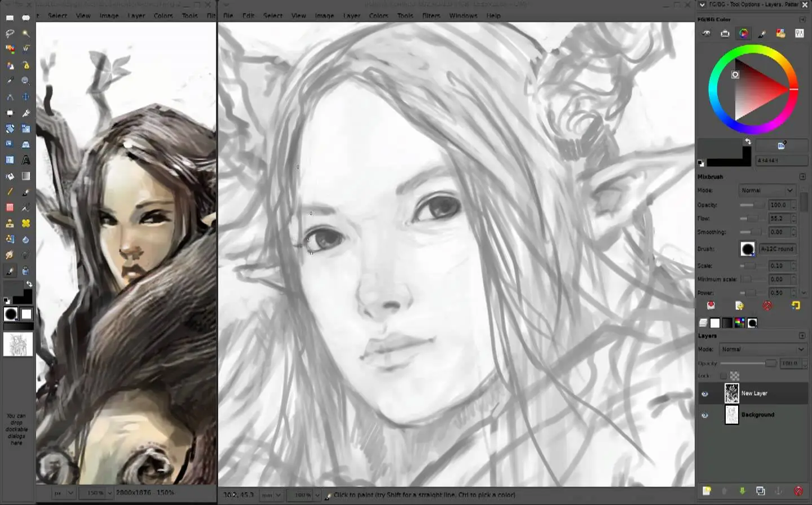Viewport: 812px width, 505px height.
Task: Choose the Free Select lasso tool
Action: pyautogui.click(x=10, y=34)
